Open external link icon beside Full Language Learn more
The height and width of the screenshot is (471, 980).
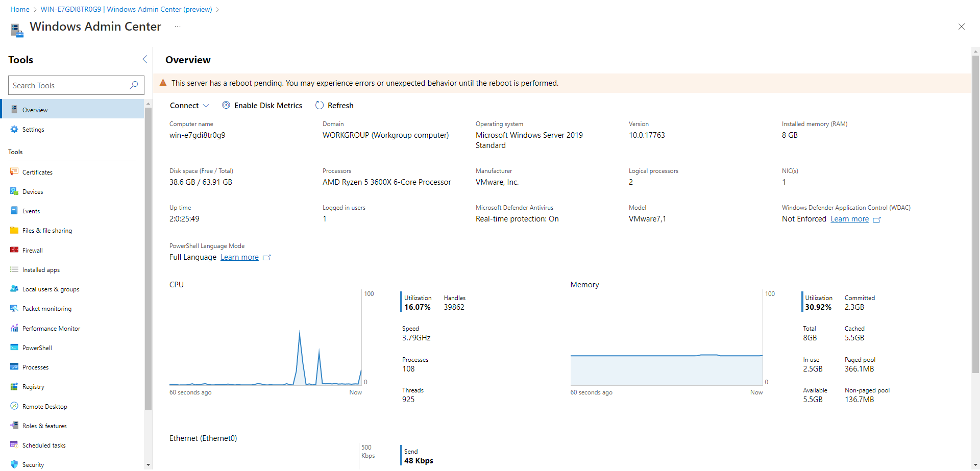pyautogui.click(x=266, y=258)
